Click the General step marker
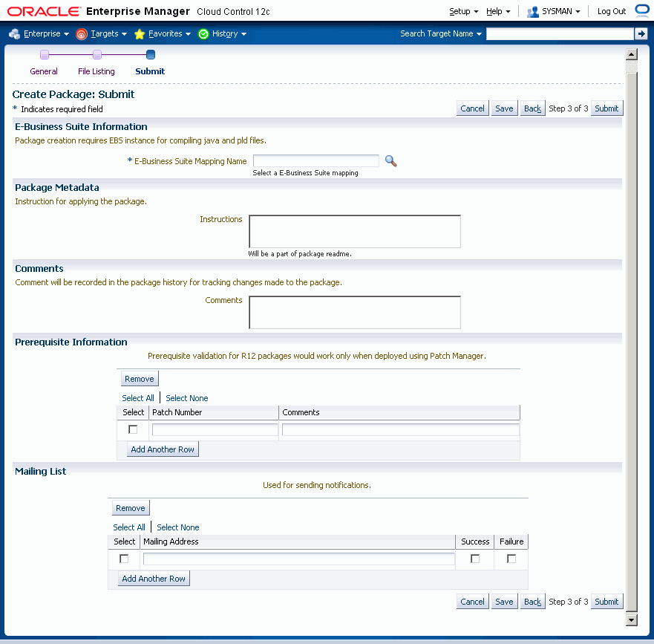 click(45, 54)
